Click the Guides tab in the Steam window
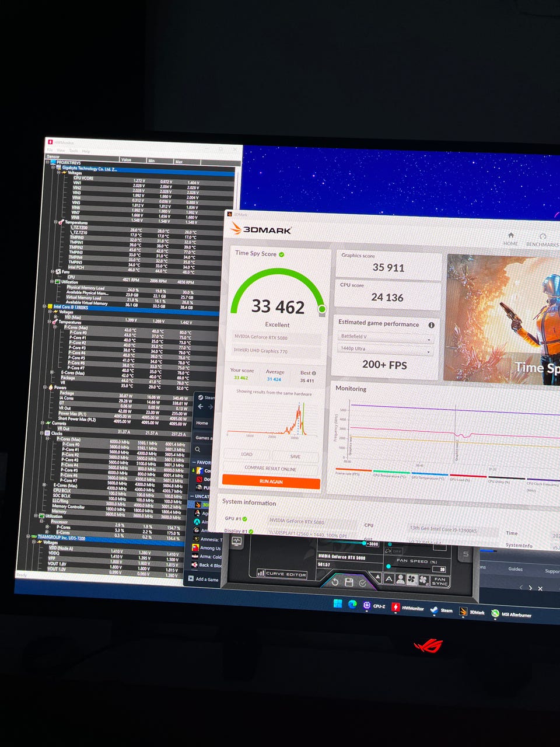This screenshot has width=560, height=747. 515,568
